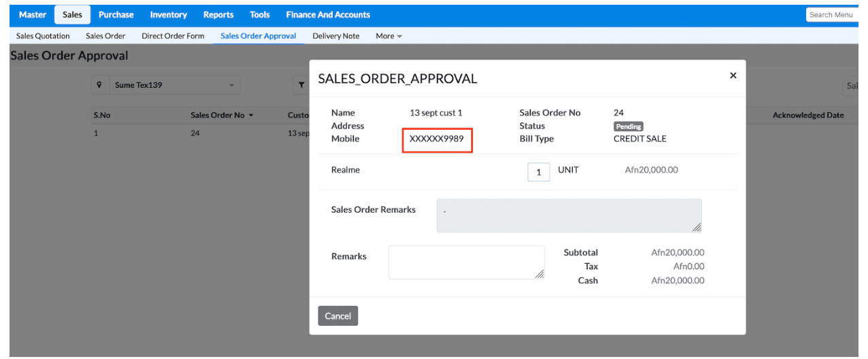
Task: Go to the Direct Order Form tab
Action: coord(173,36)
